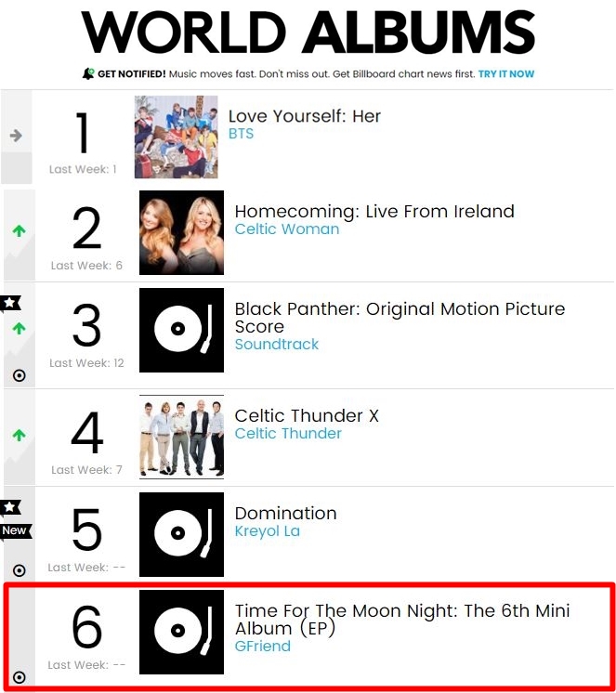616x693 pixels.
Task: Open the Love Yourself: Her album cover
Action: click(x=177, y=137)
